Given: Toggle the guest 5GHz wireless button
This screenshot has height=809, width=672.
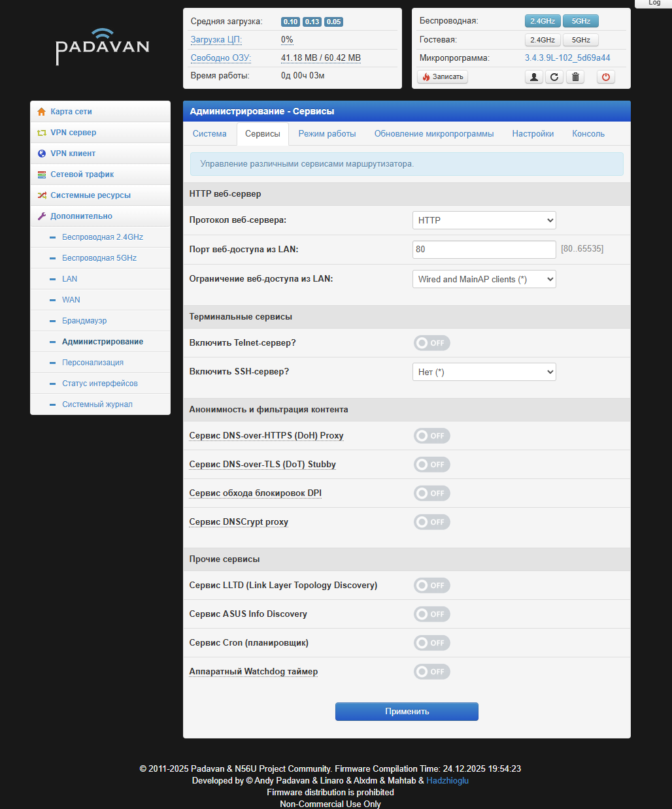Looking at the screenshot, I should 580,40.
